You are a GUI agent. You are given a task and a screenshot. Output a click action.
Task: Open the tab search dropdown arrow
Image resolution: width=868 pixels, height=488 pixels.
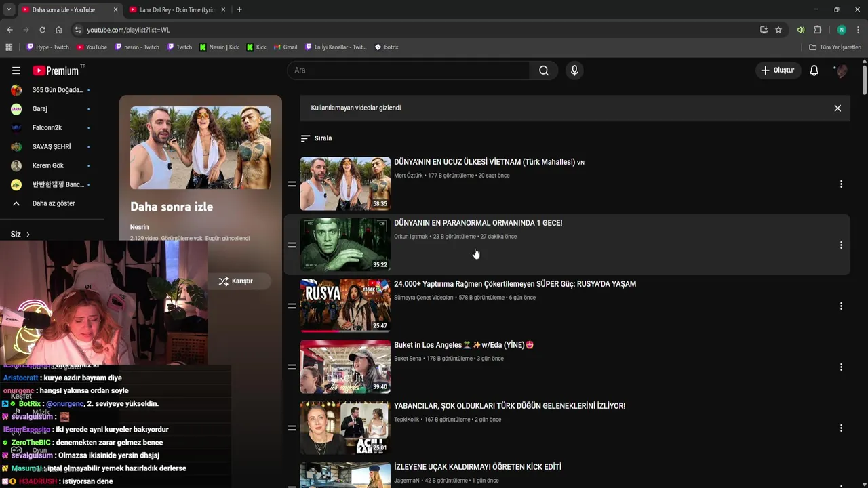pos(8,9)
